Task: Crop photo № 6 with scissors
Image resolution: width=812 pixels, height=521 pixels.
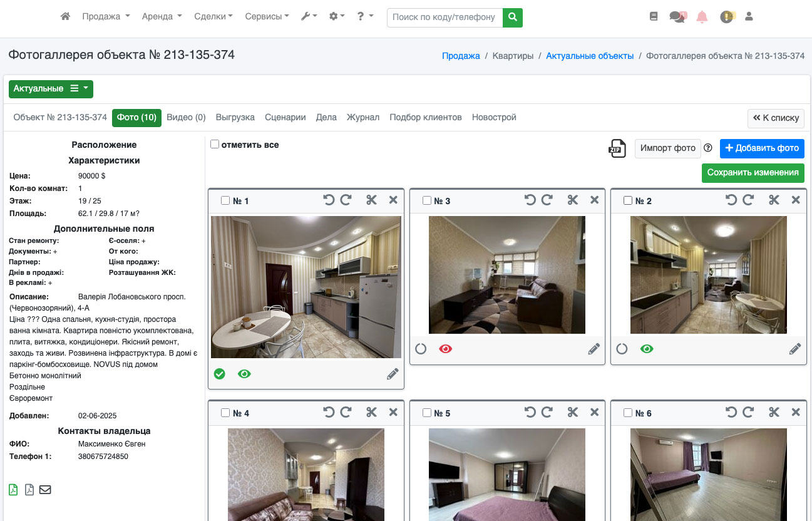Action: tap(774, 412)
